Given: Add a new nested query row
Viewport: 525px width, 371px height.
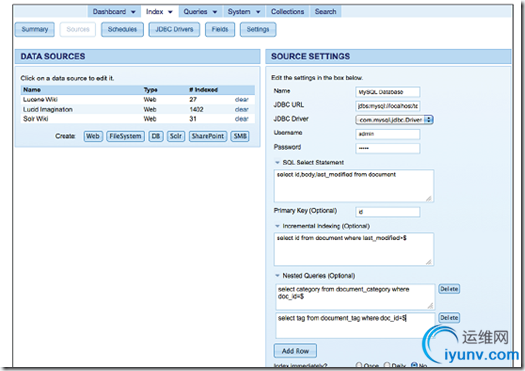Looking at the screenshot, I should coord(295,351).
